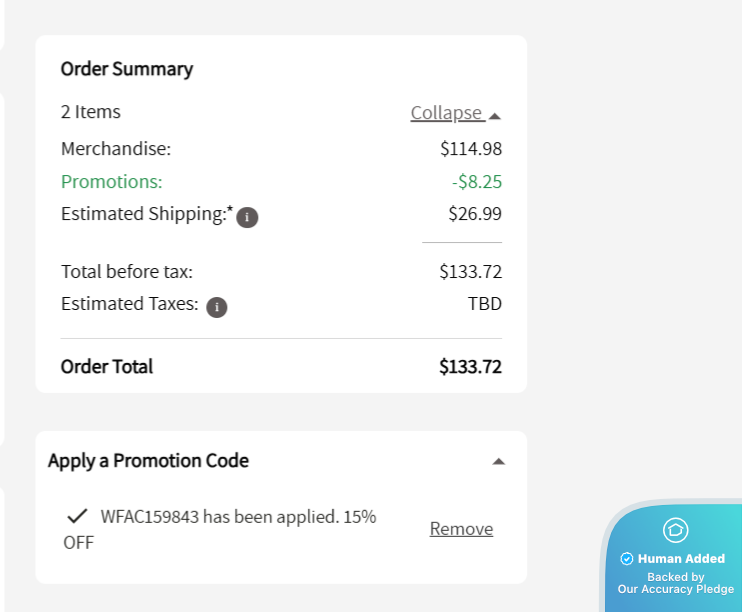Click the Merchandise $114.98 amount
Viewport: 742px width, 612px height.
471,149
